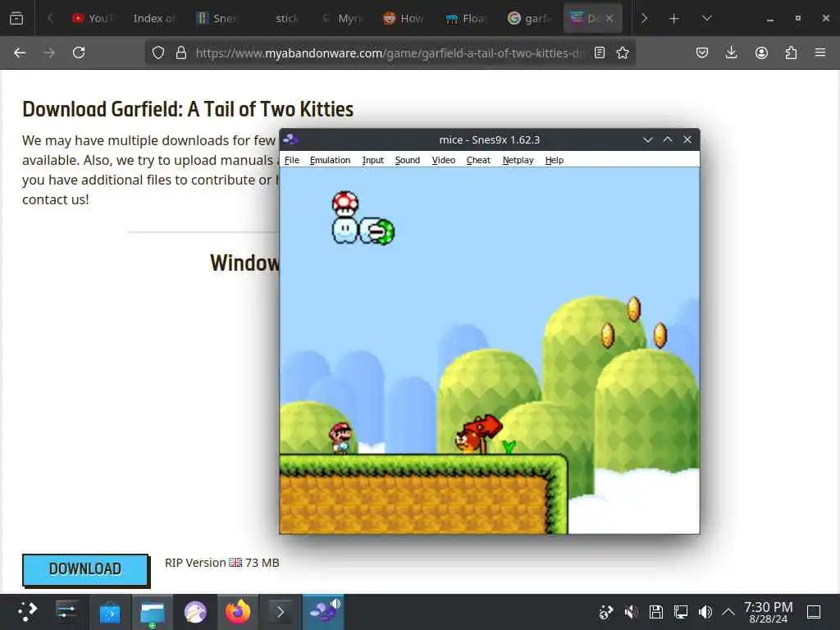Image resolution: width=840 pixels, height=630 pixels.
Task: Open the Firefox extensions puzzle icon
Action: (x=791, y=52)
